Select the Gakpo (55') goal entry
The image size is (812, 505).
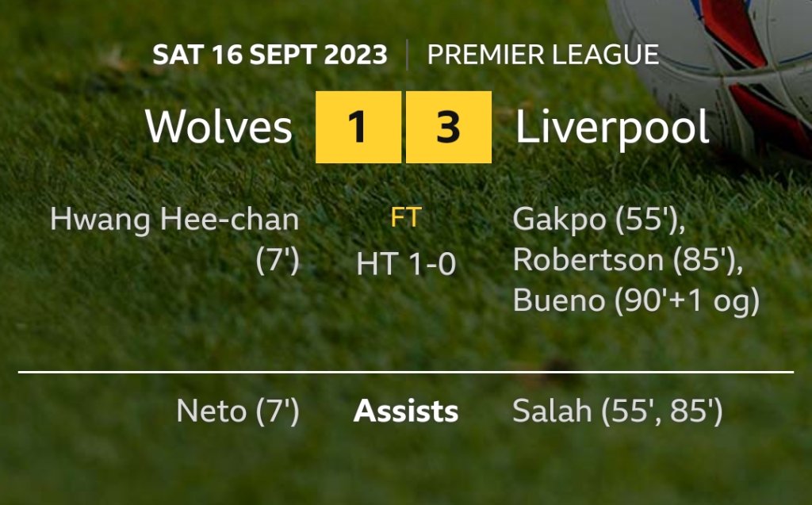tap(599, 220)
